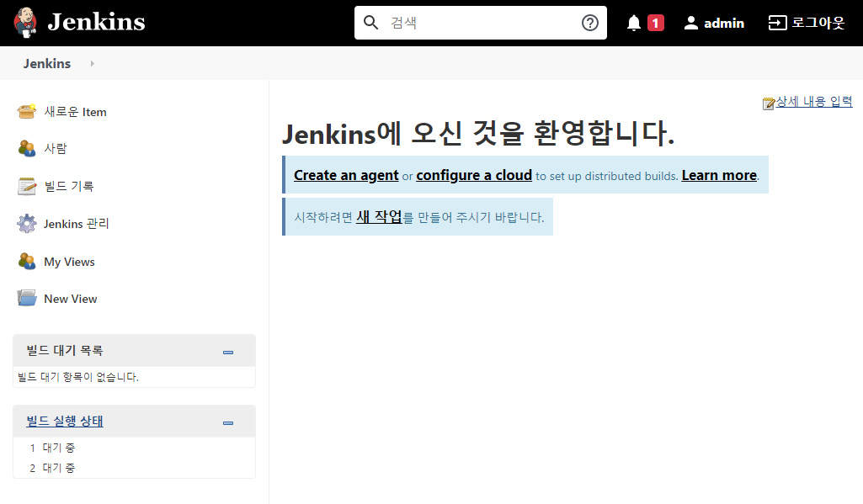Image resolution: width=863 pixels, height=504 pixels.
Task: Click the New View folder icon
Action: coord(26,298)
